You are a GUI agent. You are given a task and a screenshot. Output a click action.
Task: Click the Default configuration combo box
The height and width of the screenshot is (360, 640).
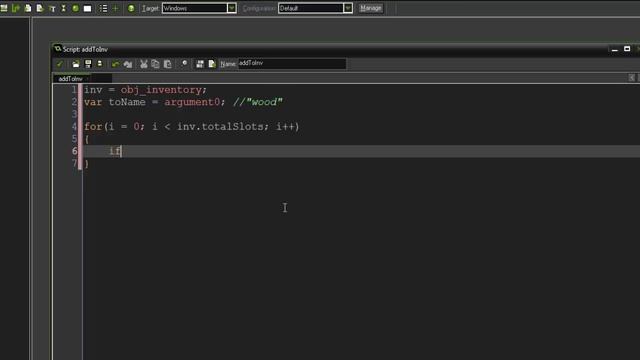(315, 8)
